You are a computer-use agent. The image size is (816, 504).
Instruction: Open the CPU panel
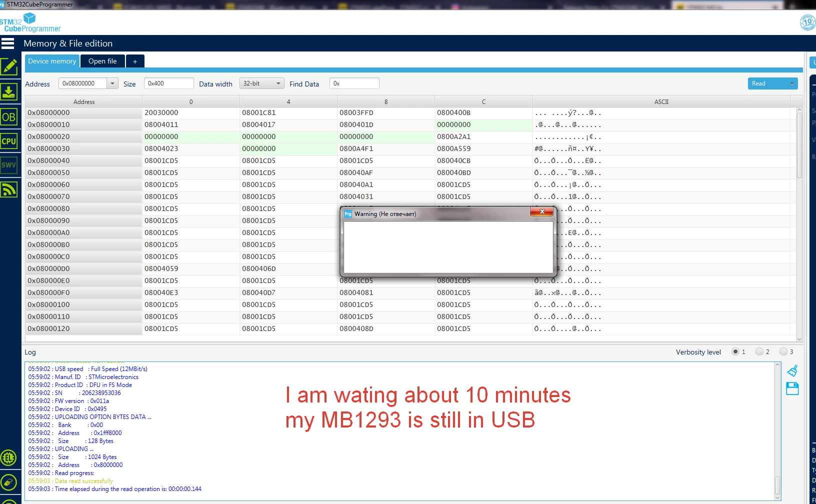9,141
